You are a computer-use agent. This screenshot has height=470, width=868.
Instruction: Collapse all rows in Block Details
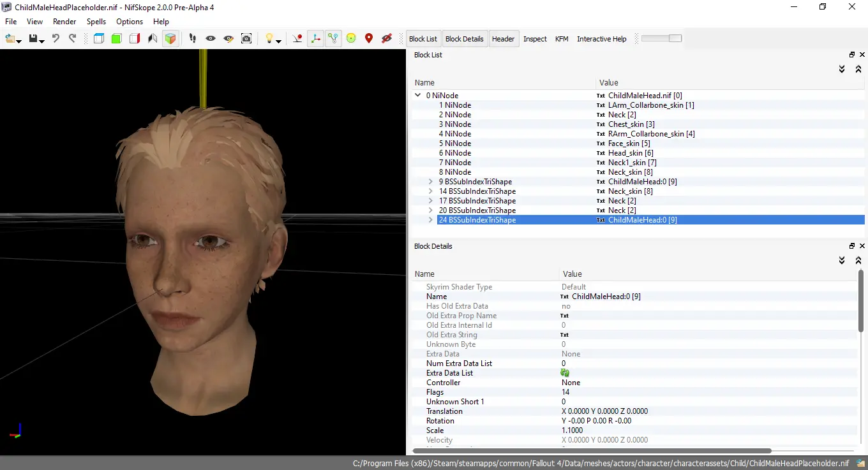[858, 260]
